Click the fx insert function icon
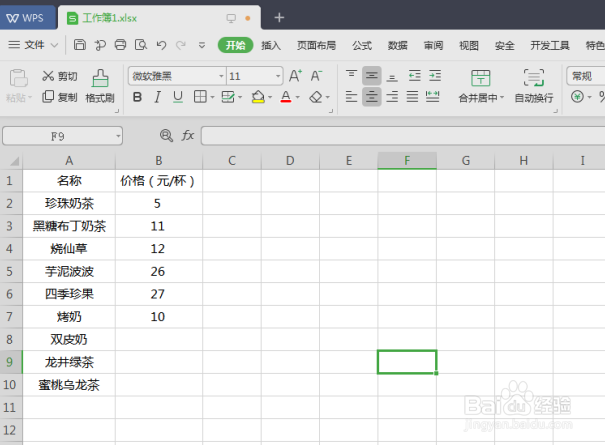Viewport: 605px width, 445px height. (188, 135)
